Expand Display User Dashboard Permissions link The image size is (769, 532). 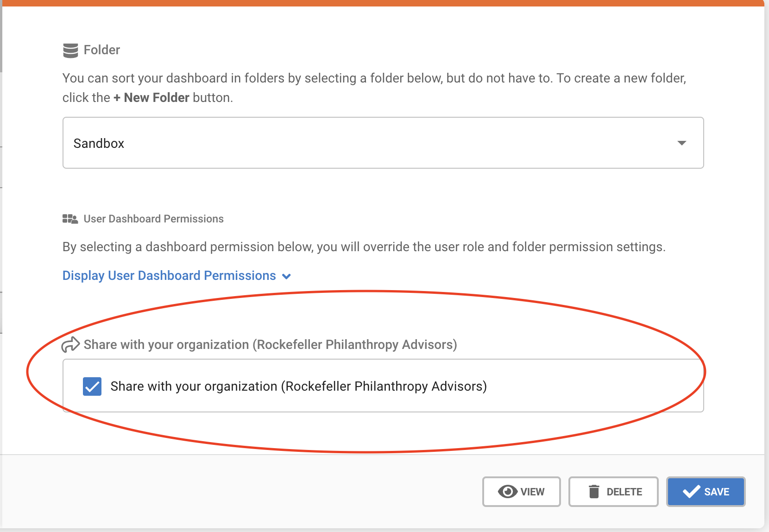(x=176, y=276)
